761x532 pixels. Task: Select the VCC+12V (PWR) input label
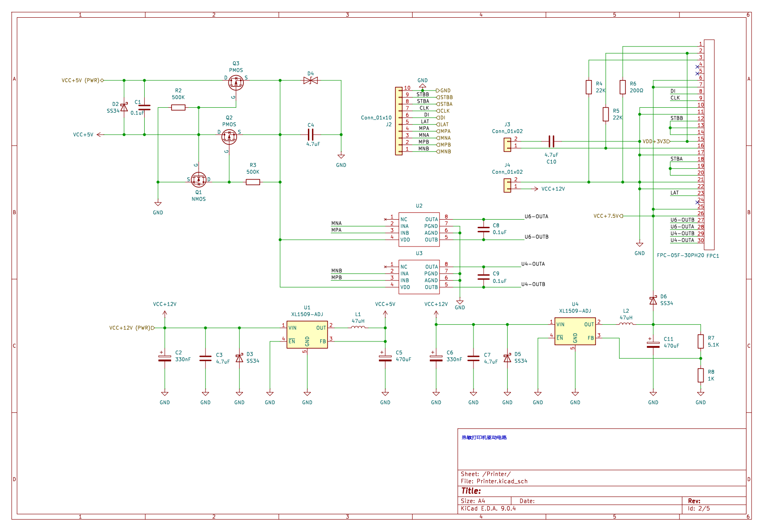point(130,328)
